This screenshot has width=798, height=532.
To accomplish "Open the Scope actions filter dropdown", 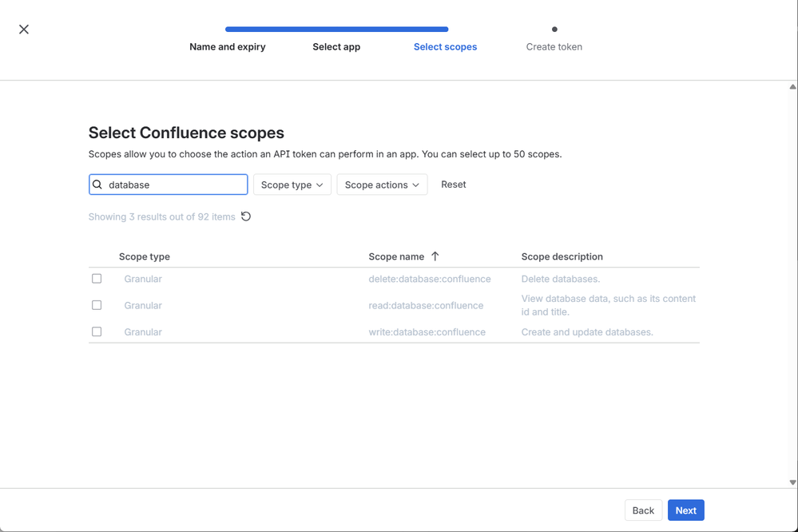I will (x=382, y=185).
